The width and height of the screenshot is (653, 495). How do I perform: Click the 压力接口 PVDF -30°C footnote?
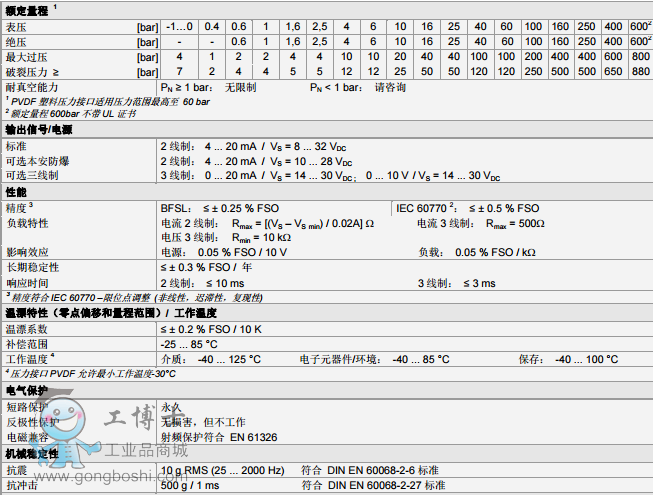tap(91, 374)
